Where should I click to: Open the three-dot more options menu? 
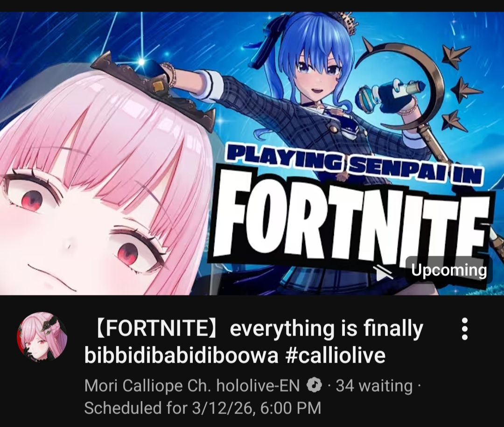(x=464, y=329)
